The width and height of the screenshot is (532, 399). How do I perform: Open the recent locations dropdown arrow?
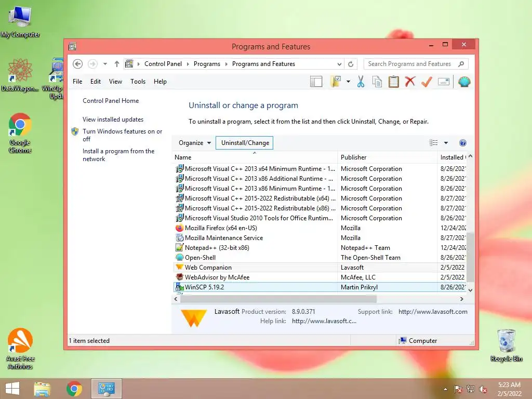(105, 64)
